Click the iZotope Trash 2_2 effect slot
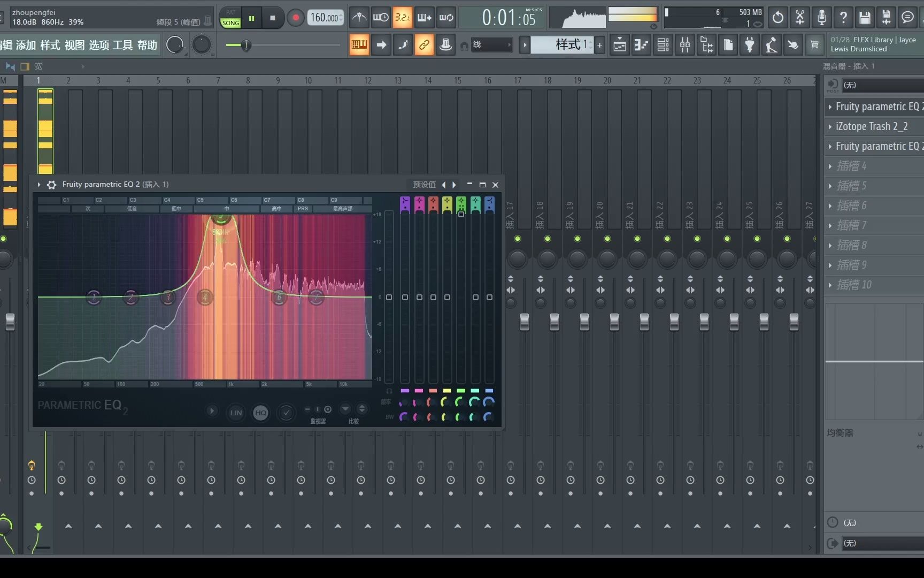 874,127
